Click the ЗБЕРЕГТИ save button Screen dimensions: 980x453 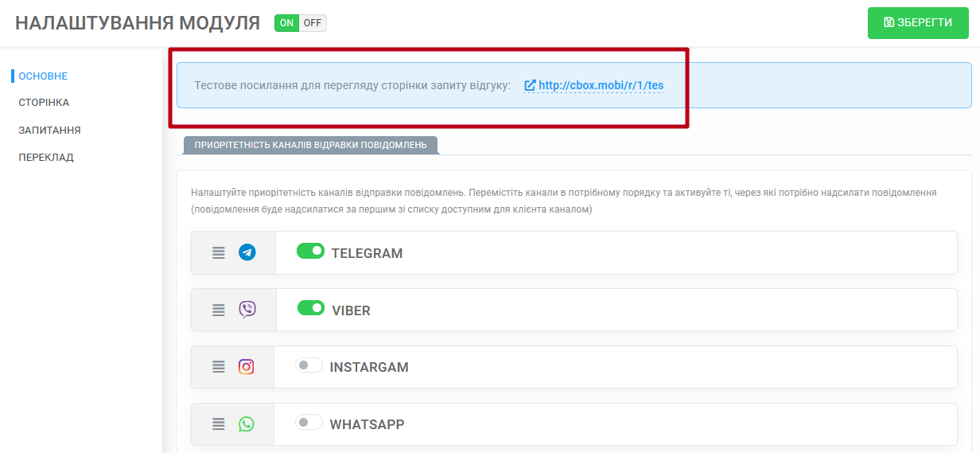pos(918,23)
